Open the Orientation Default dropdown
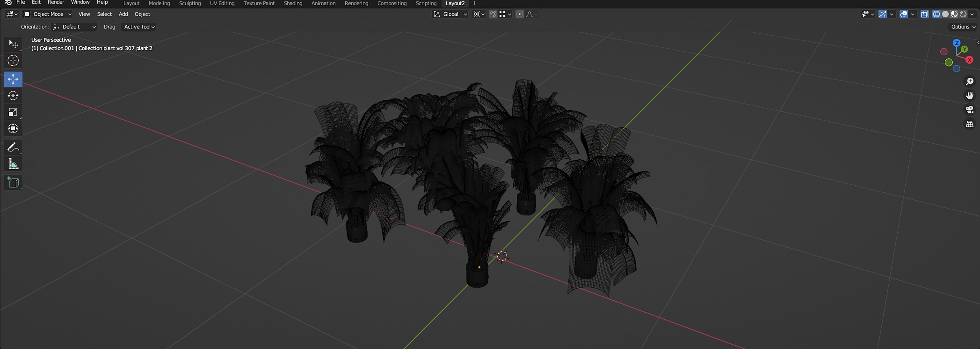The width and height of the screenshot is (980, 349). pos(74,27)
